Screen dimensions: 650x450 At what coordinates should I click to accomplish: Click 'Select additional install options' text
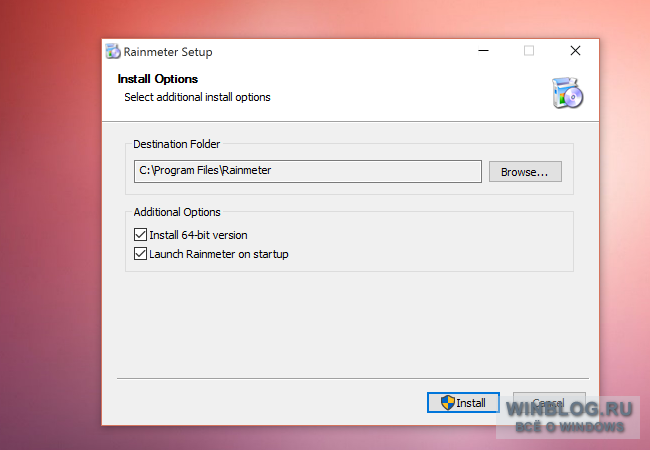click(197, 97)
